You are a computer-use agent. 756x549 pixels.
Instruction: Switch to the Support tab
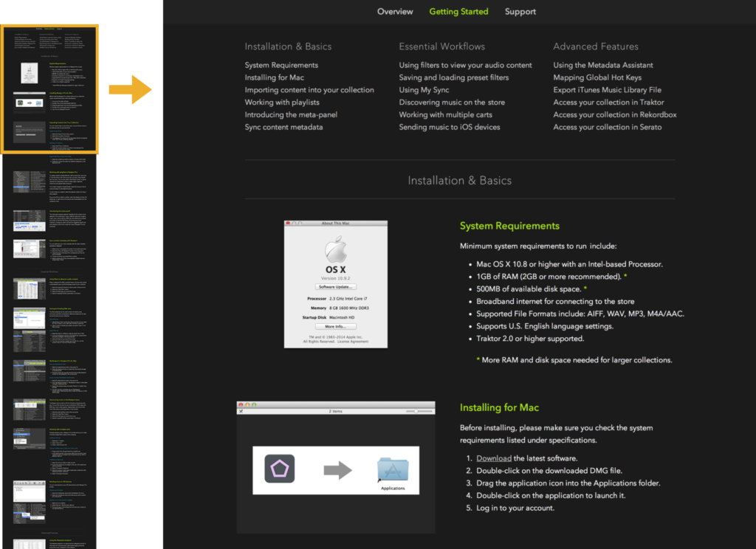[520, 12]
